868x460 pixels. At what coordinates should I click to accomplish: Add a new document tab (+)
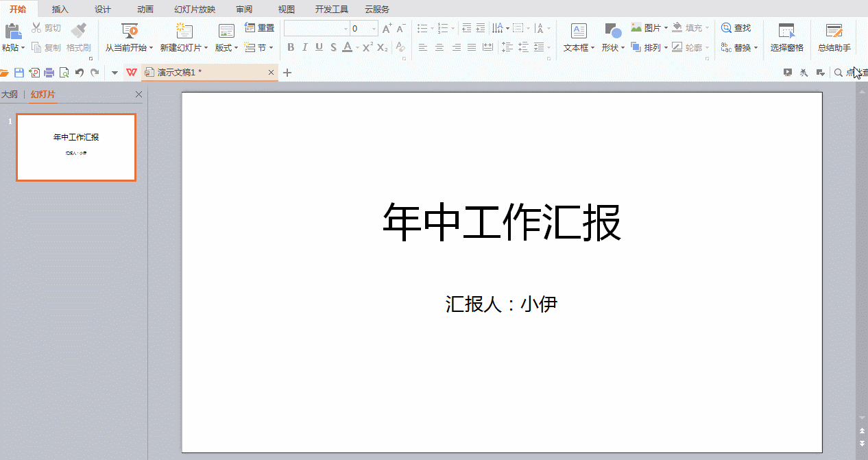coord(287,73)
